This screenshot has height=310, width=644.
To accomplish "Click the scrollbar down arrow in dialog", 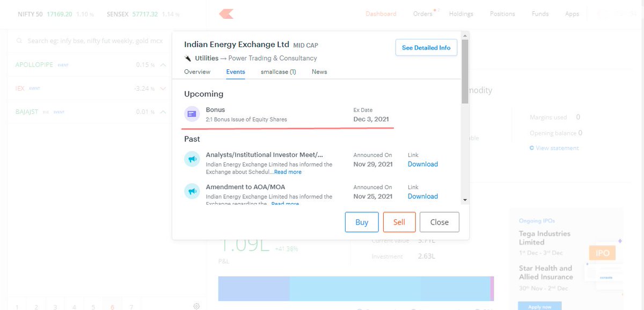I will click(x=465, y=200).
